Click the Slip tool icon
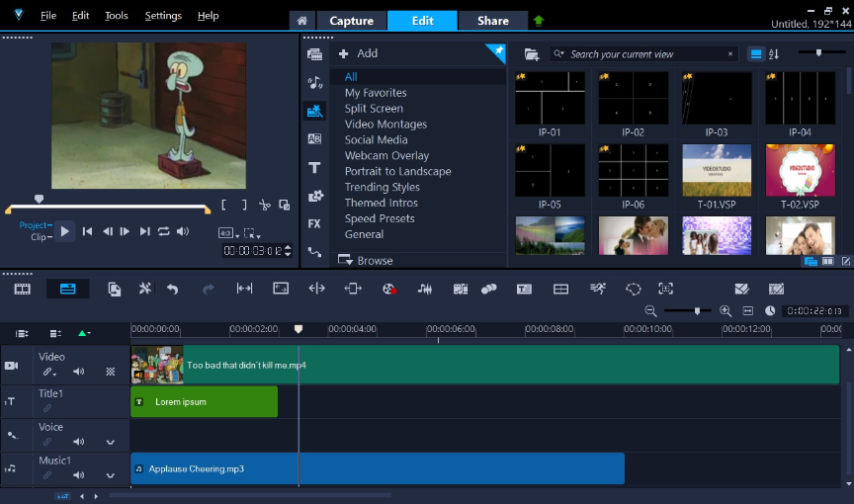854x504 pixels. point(244,289)
